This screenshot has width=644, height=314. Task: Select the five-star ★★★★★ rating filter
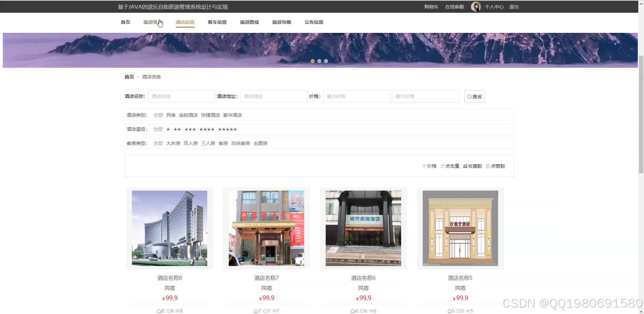coord(228,129)
